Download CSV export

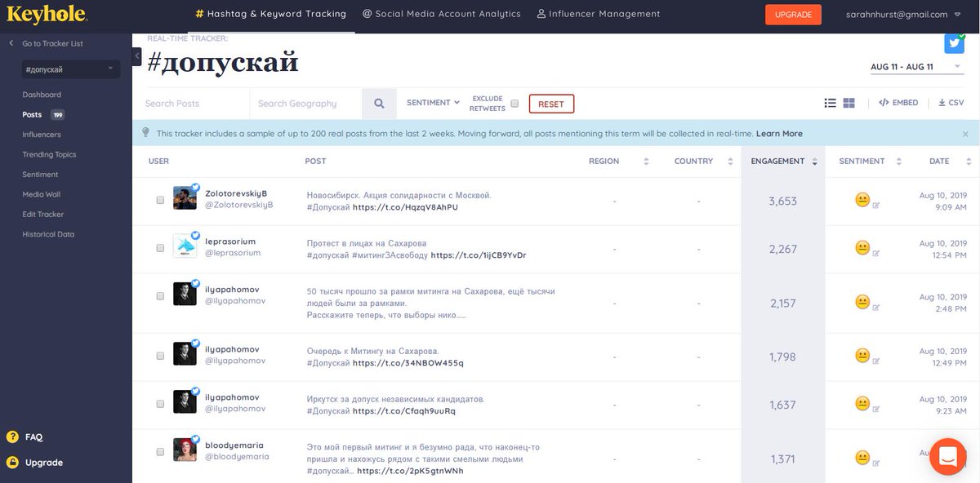point(951,103)
